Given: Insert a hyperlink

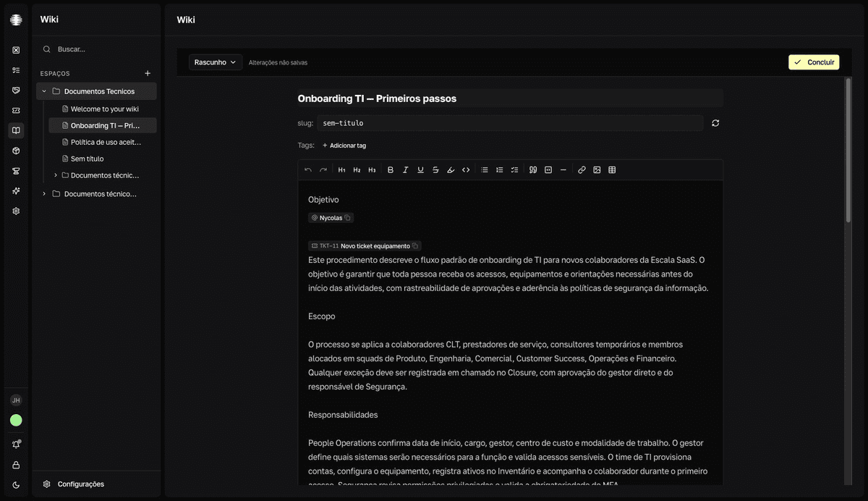Looking at the screenshot, I should click(x=582, y=170).
